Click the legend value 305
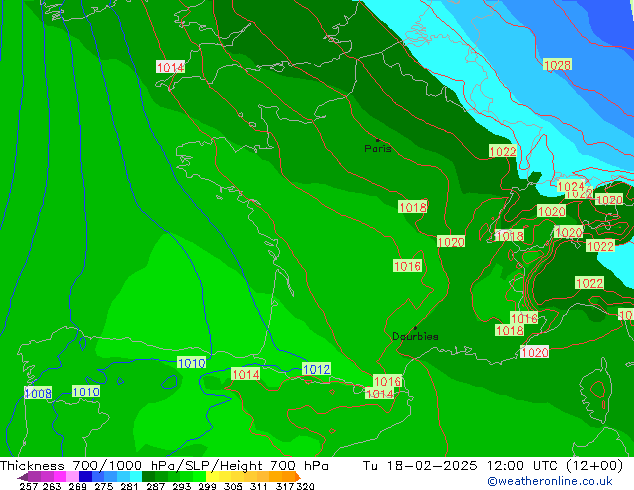This screenshot has height=490, width=634. point(233,486)
